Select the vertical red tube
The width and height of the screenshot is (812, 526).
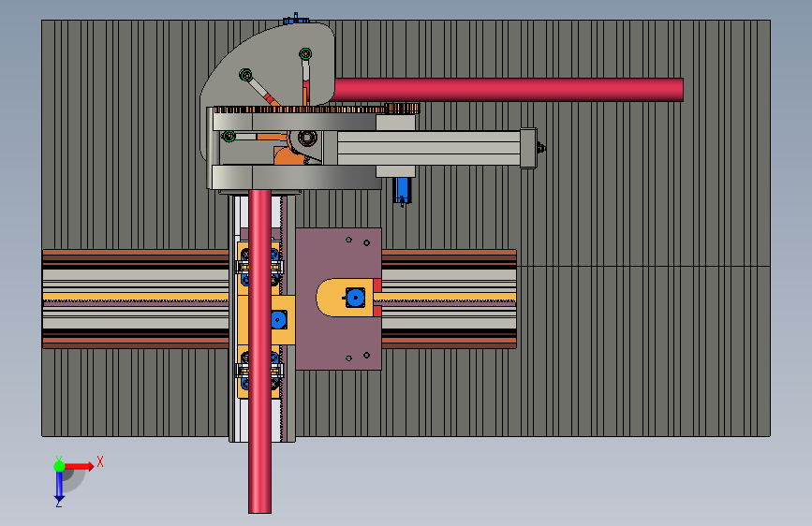[x=259, y=351]
